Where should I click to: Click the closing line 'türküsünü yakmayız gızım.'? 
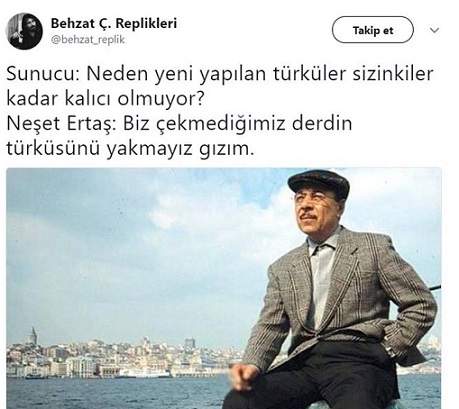[x=130, y=149]
